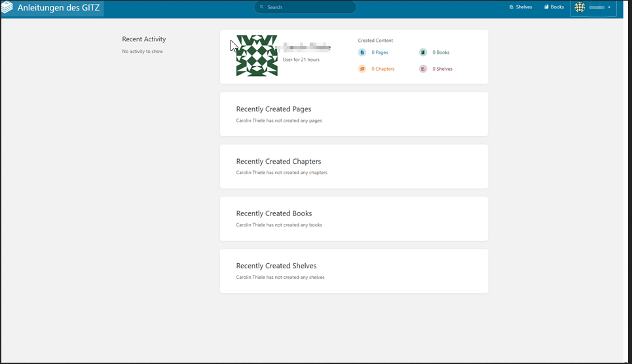Open the 0 Pages link

coord(380,52)
